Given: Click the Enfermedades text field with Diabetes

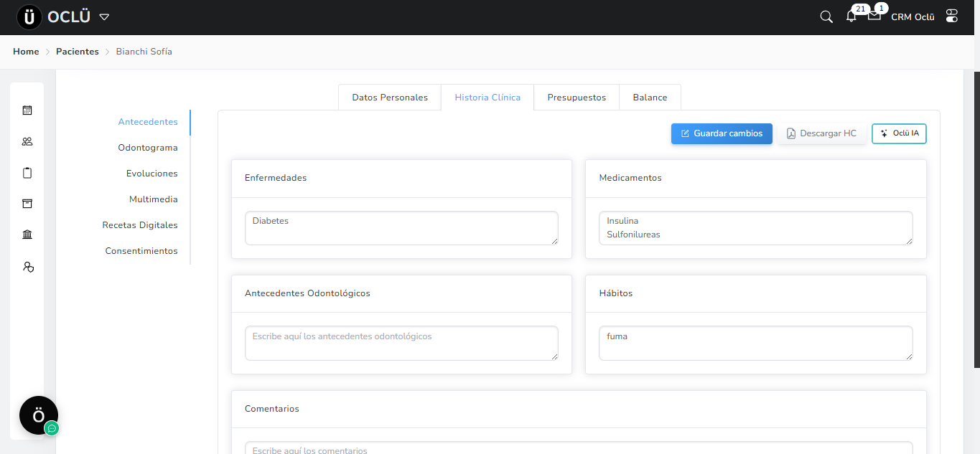Looking at the screenshot, I should (401, 228).
